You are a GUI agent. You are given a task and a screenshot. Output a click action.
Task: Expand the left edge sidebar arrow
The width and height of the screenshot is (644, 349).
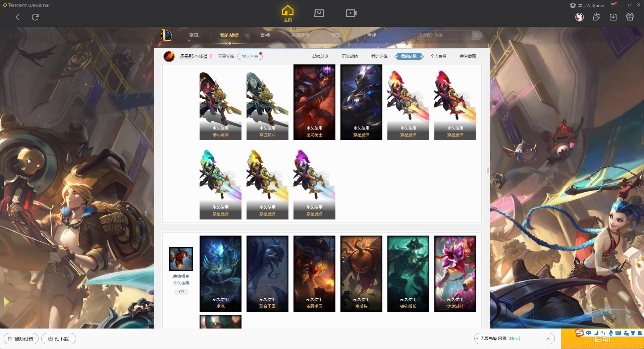[x=2, y=187]
